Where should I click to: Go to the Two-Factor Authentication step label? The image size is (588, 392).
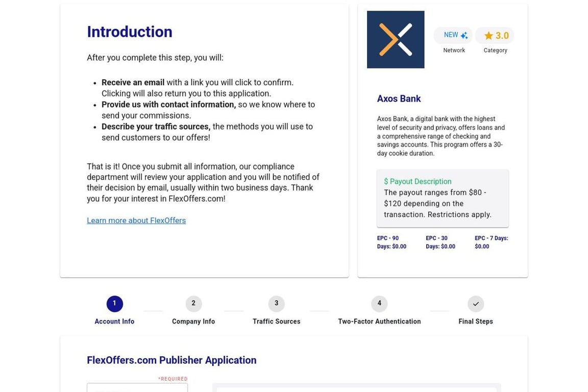point(379,322)
